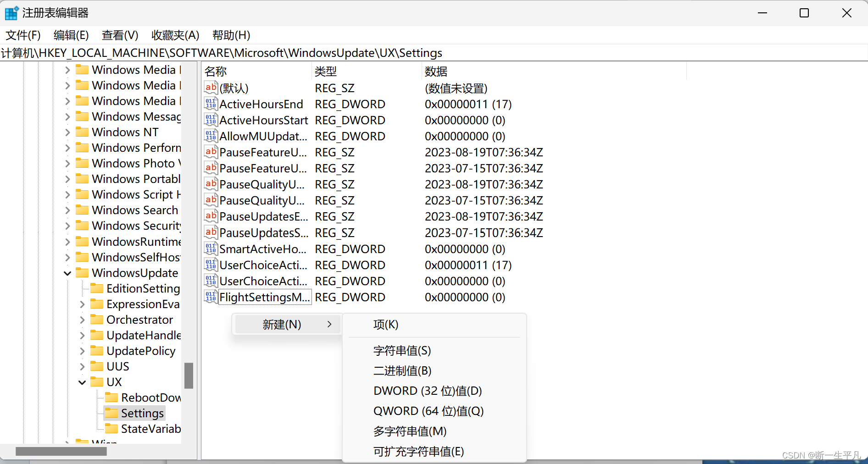This screenshot has width=868, height=464.
Task: Expand the Windows NT tree node
Action: click(x=67, y=133)
